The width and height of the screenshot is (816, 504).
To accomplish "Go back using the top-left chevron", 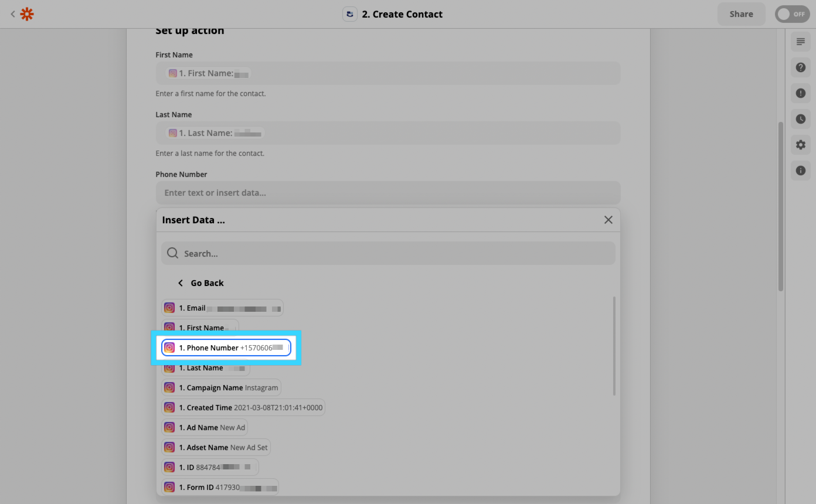I will (x=12, y=14).
